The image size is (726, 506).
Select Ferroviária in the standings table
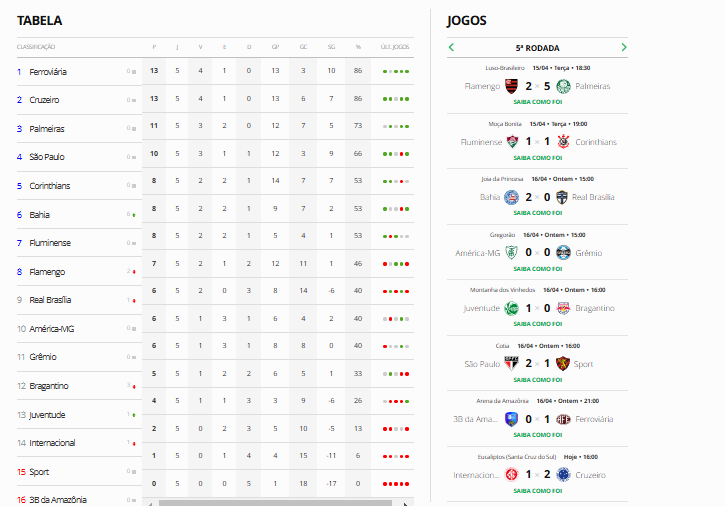pyautogui.click(x=48, y=72)
